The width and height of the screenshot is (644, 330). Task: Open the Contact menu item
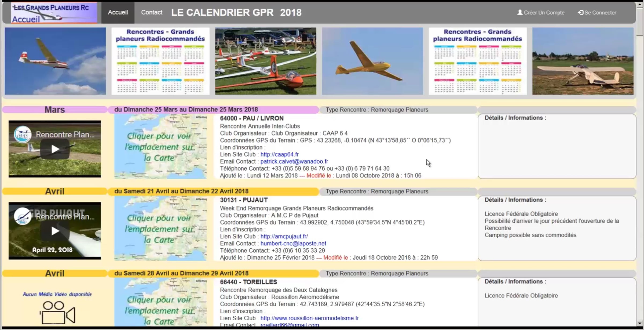point(152,12)
